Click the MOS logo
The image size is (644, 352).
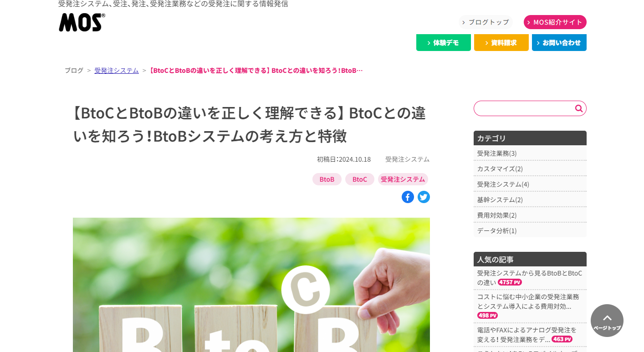[82, 22]
